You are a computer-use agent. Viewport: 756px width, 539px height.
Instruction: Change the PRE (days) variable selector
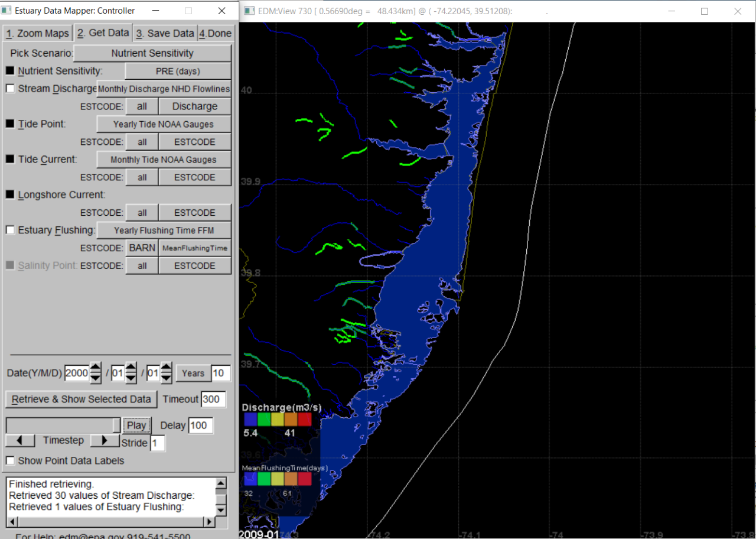[x=178, y=71]
